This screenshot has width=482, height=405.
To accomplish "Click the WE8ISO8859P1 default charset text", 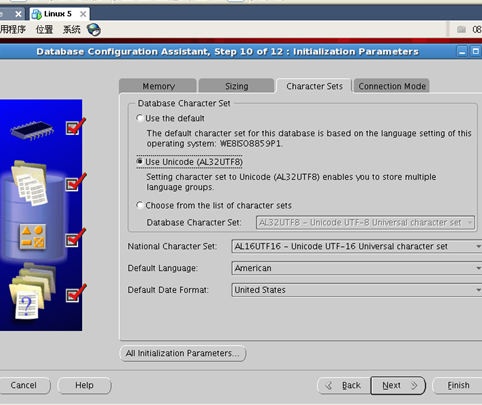I will (x=251, y=144).
